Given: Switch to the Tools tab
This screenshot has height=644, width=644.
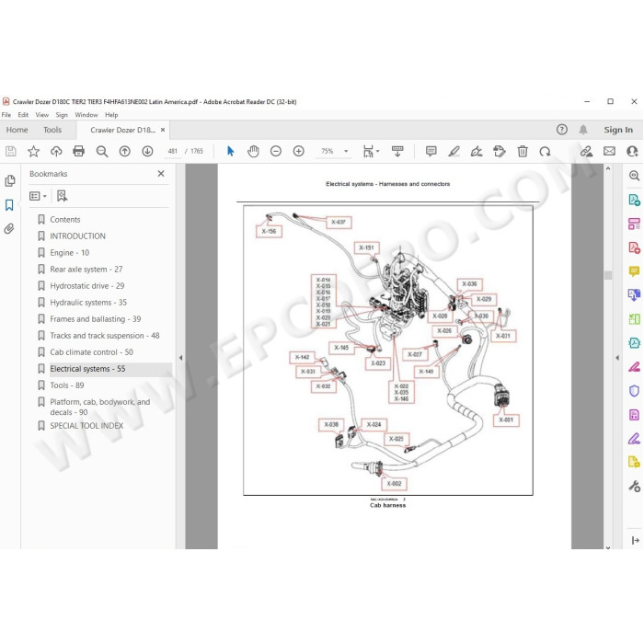Looking at the screenshot, I should [52, 130].
